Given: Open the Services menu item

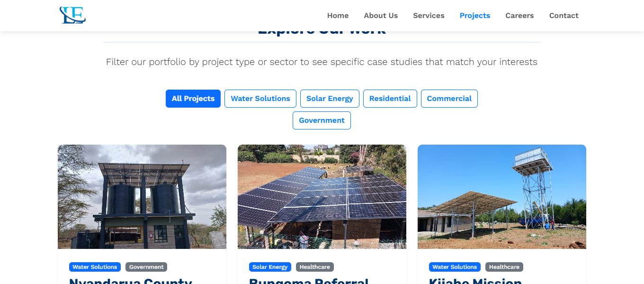Looking at the screenshot, I should coord(429,16).
